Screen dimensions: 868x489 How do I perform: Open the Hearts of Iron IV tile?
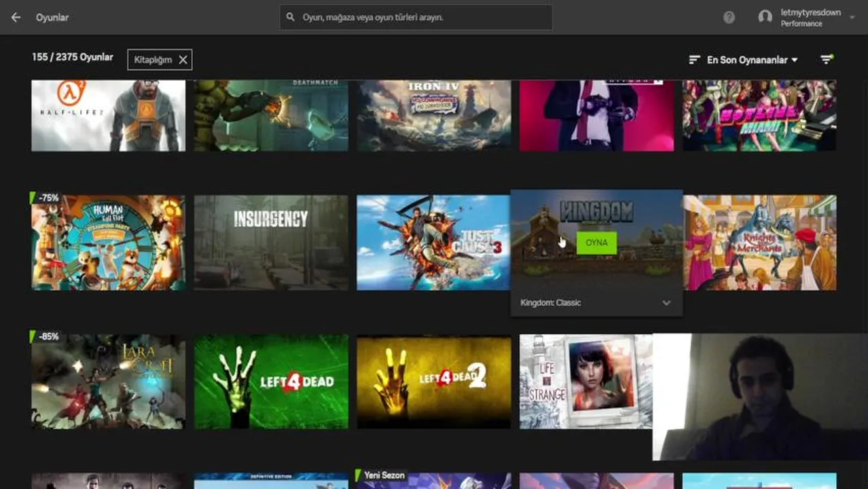(x=434, y=115)
